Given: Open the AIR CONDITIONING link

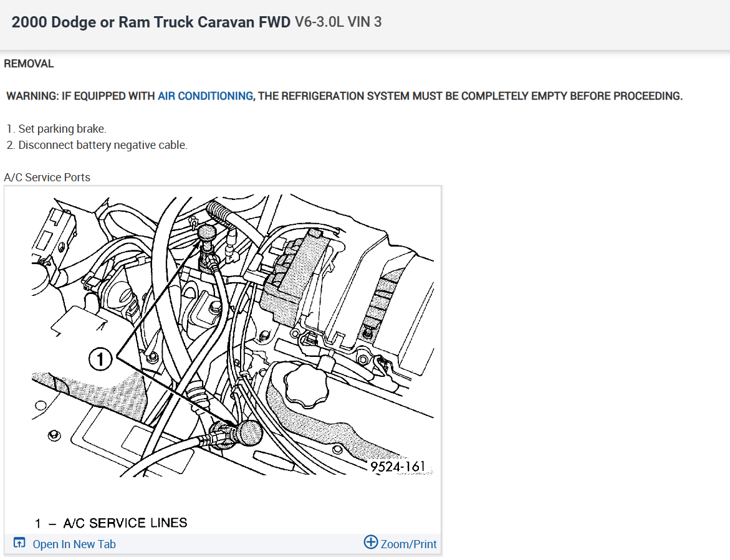Looking at the screenshot, I should (205, 96).
